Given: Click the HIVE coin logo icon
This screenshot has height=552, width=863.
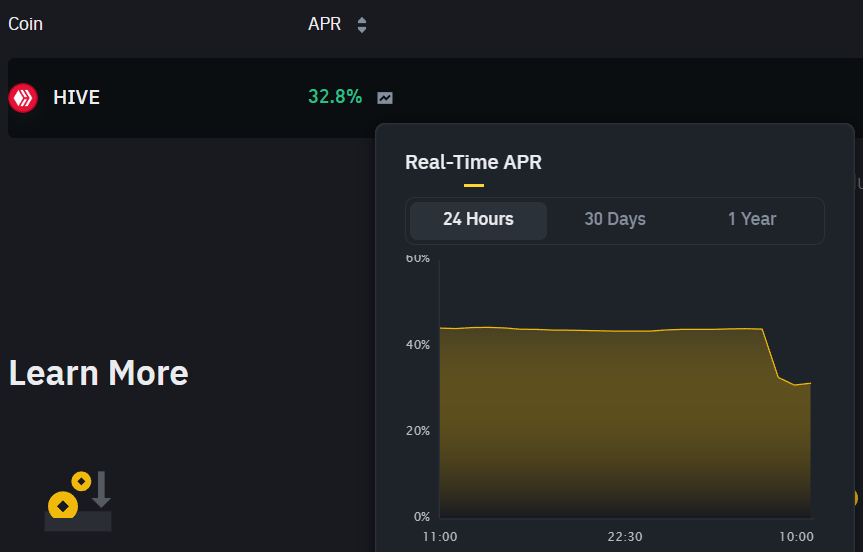Looking at the screenshot, I should [23, 98].
